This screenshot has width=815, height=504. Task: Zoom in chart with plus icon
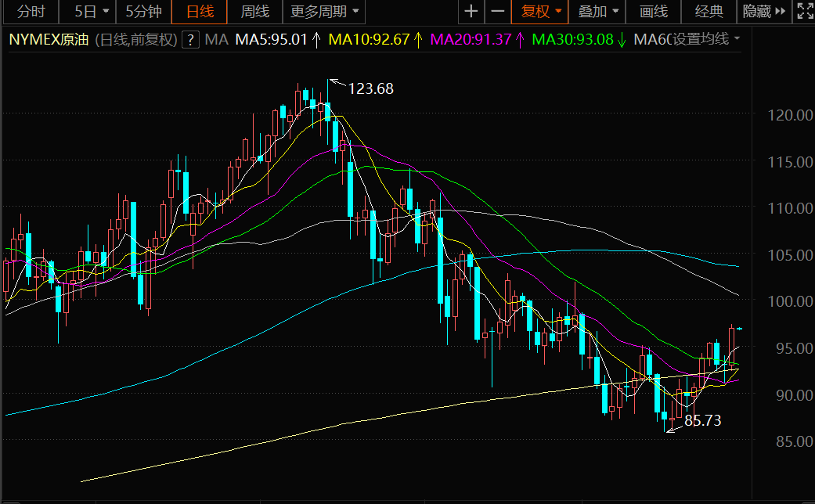tap(471, 12)
